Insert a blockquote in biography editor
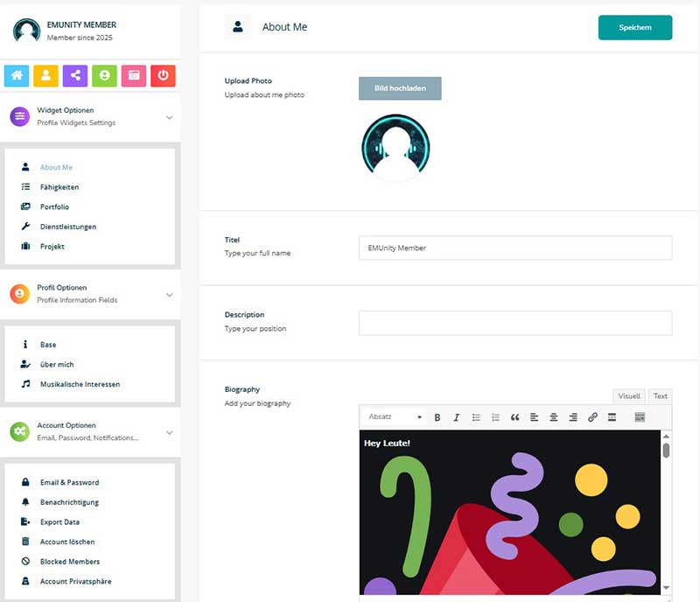 (514, 417)
